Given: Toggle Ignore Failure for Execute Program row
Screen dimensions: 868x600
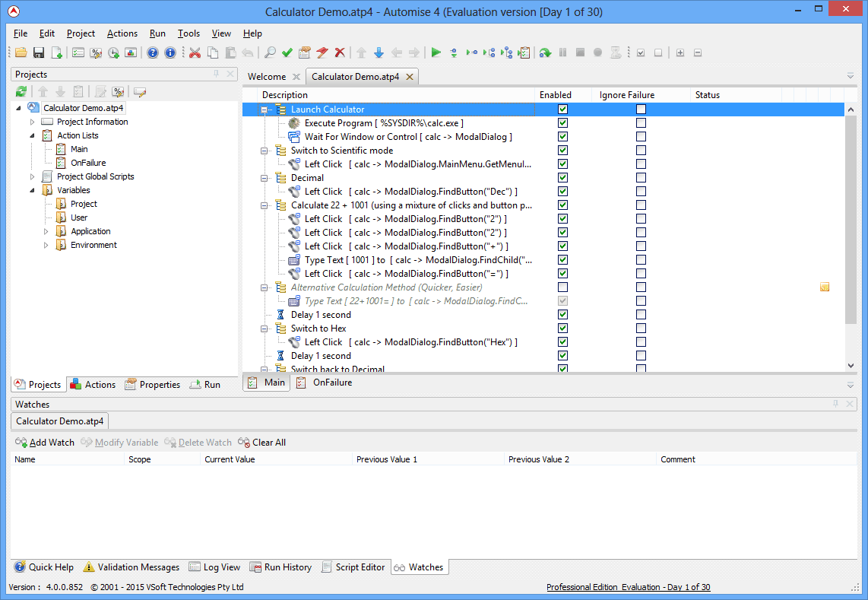Looking at the screenshot, I should pyautogui.click(x=641, y=123).
